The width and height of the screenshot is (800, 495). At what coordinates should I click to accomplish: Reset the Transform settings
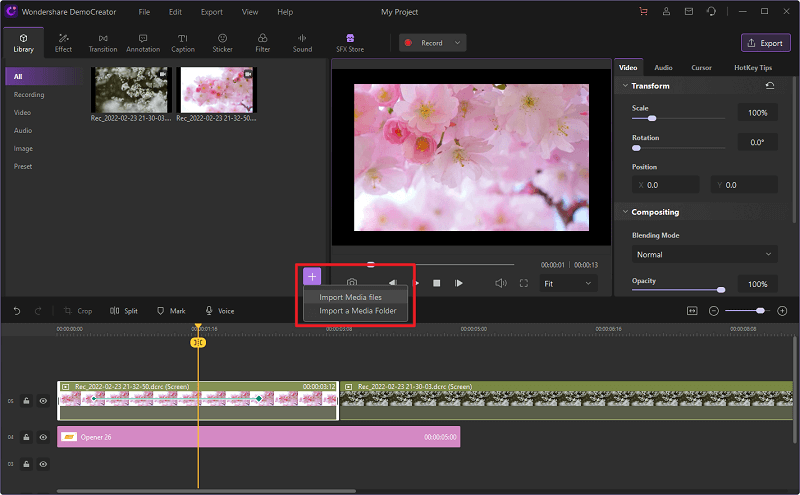770,86
